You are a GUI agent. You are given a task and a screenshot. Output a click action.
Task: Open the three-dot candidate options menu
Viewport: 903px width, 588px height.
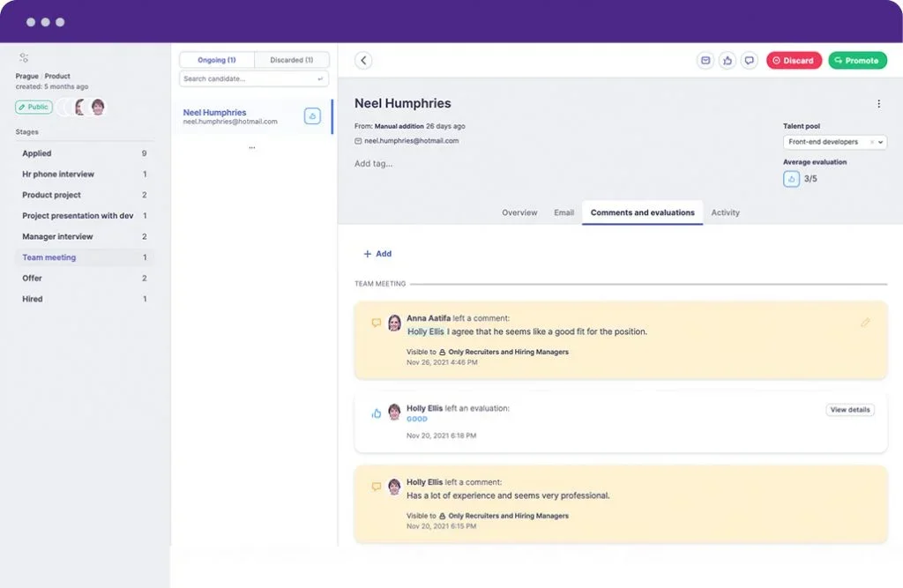coord(878,104)
